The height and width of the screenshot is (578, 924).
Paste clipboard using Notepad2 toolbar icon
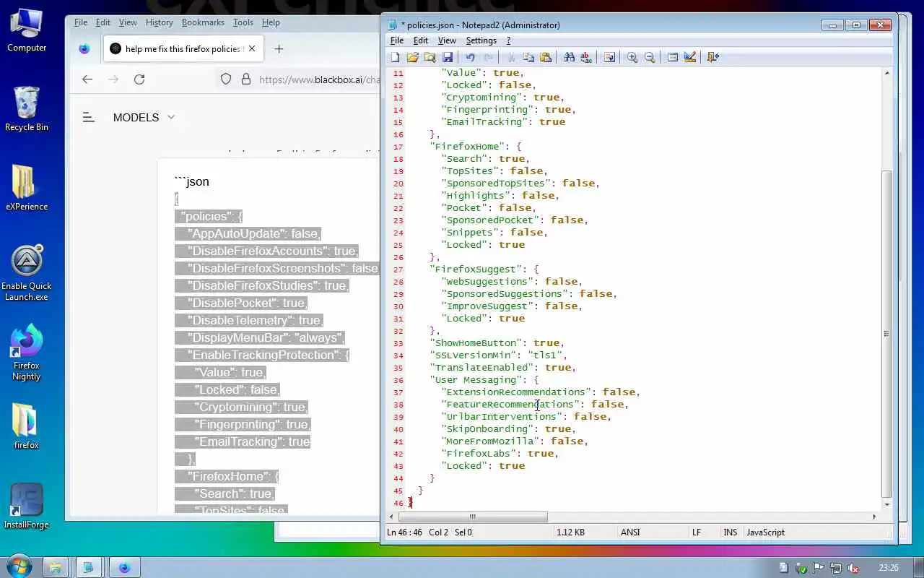click(546, 57)
